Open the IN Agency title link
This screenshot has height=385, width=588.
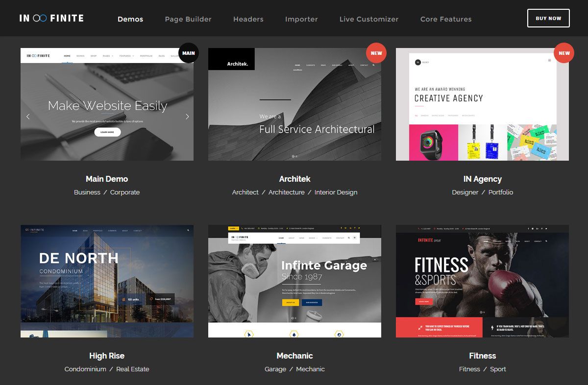(483, 179)
